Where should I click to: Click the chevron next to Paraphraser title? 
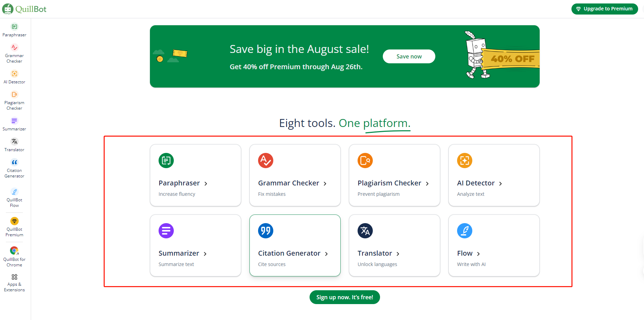coord(206,184)
